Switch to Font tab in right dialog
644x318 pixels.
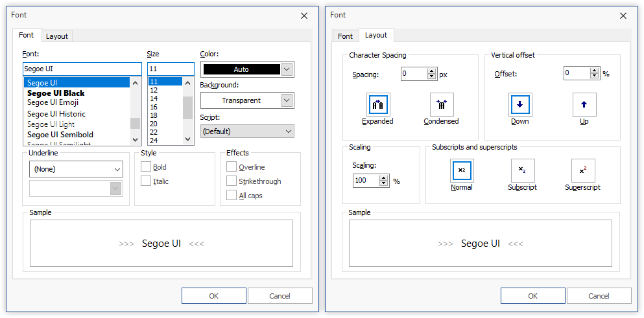pyautogui.click(x=345, y=36)
